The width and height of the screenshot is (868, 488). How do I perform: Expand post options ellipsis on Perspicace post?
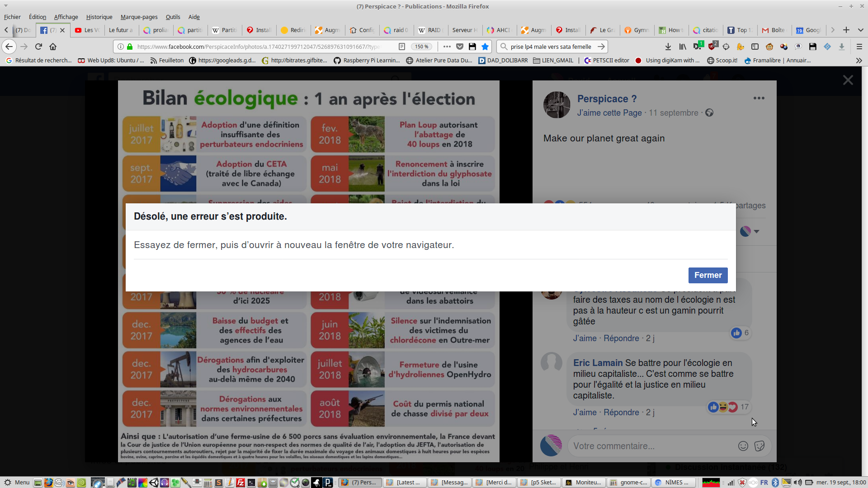click(x=759, y=98)
